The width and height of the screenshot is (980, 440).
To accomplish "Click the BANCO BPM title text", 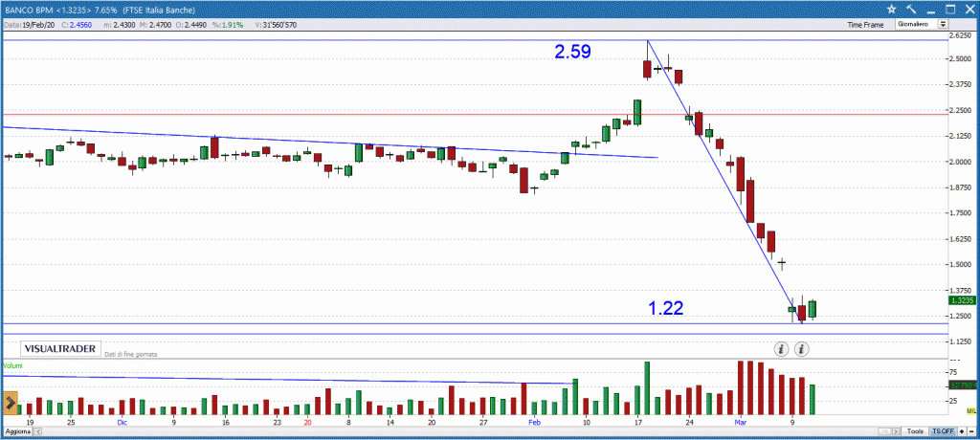I will 28,9.
